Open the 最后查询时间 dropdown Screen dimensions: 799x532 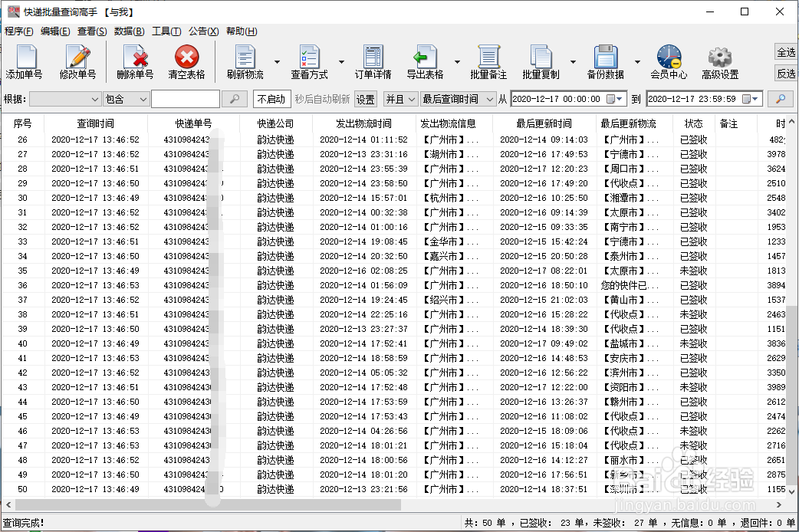[458, 99]
